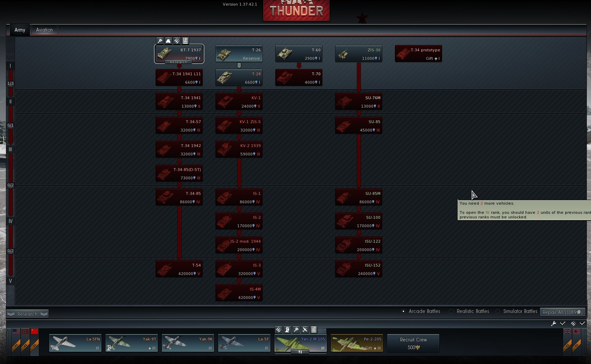The height and width of the screenshot is (364, 591).
Task: Select the IS-4M tank card
Action: click(239, 293)
